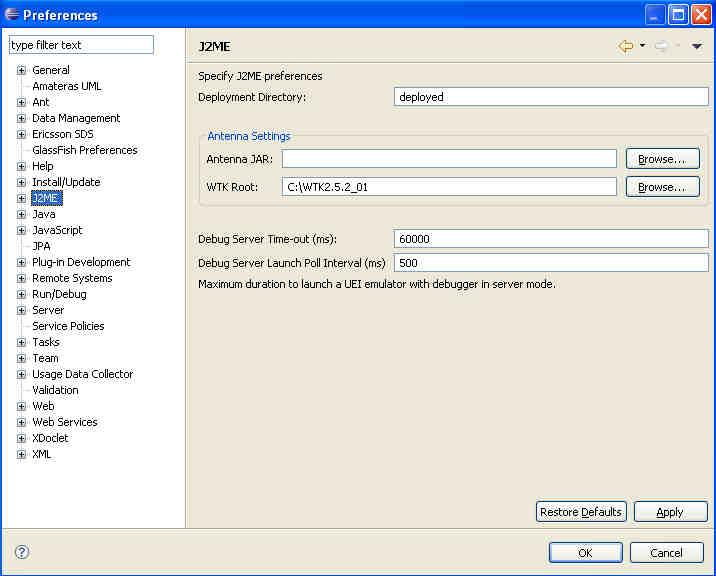This screenshot has height=576, width=716.
Task: Select the XML tree label
Action: click(x=42, y=454)
